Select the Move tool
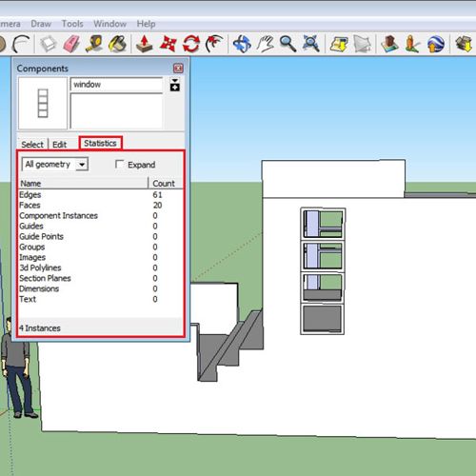Image resolution: width=476 pixels, height=476 pixels. pyautogui.click(x=168, y=44)
